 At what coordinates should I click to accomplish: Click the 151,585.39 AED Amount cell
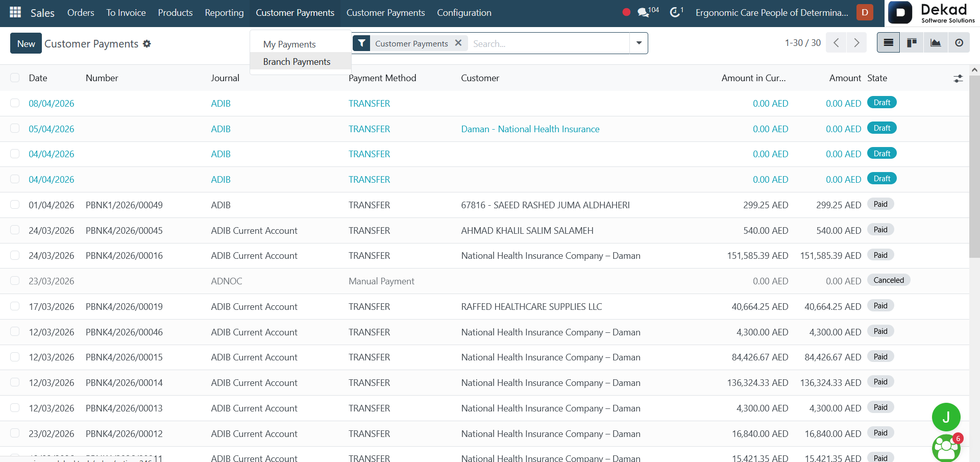pos(830,256)
